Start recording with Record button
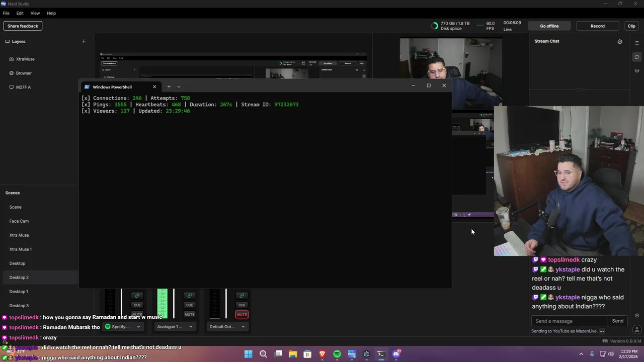This screenshot has width=644, height=362. (x=598, y=26)
